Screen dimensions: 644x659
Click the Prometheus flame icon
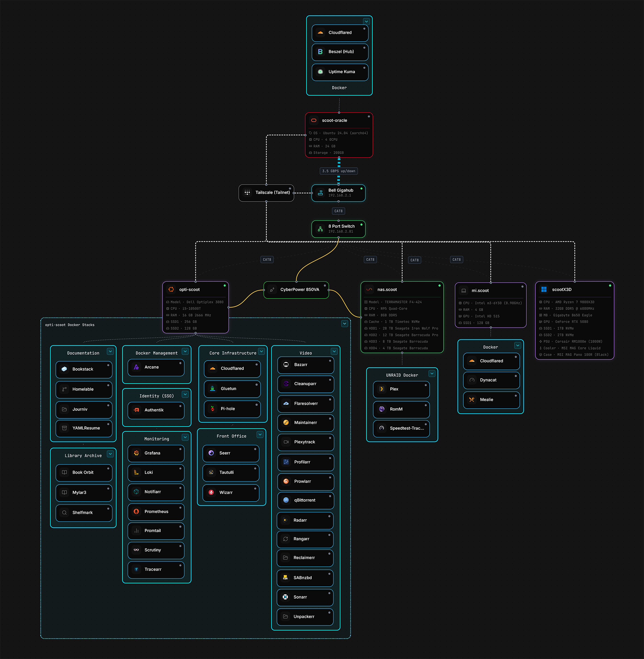pyautogui.click(x=136, y=512)
